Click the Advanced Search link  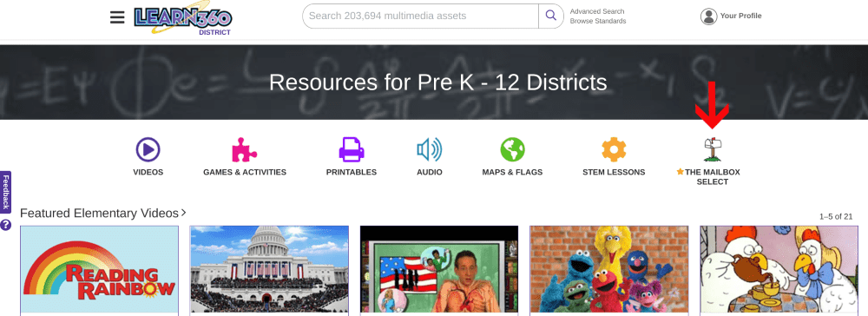pos(597,11)
